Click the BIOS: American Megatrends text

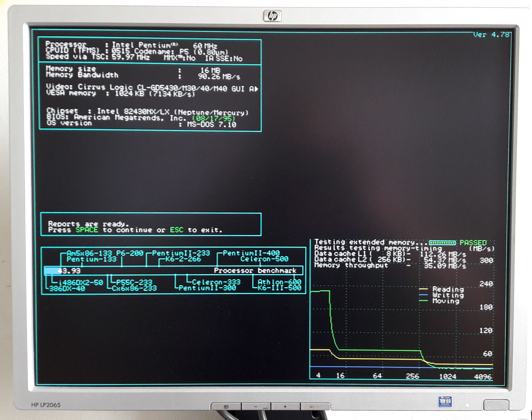point(116,117)
